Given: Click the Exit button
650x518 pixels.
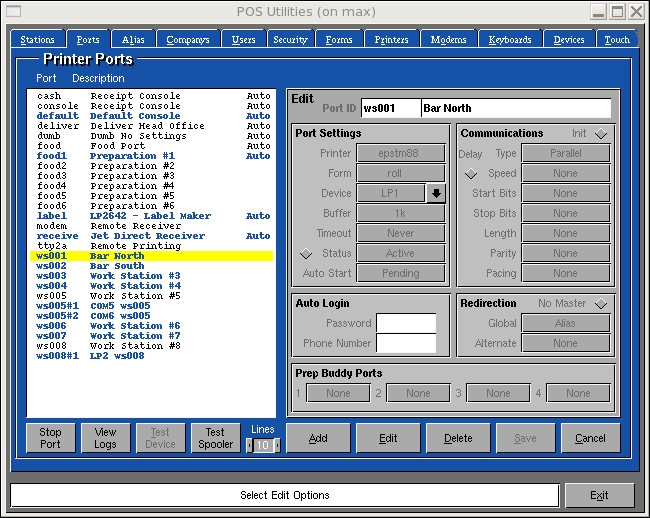Looking at the screenshot, I should pyautogui.click(x=599, y=495).
